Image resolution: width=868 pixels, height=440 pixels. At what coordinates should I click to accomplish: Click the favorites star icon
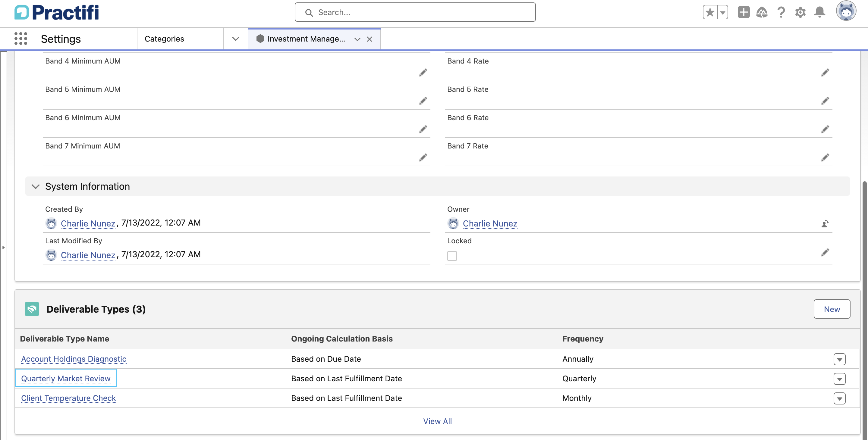point(710,12)
